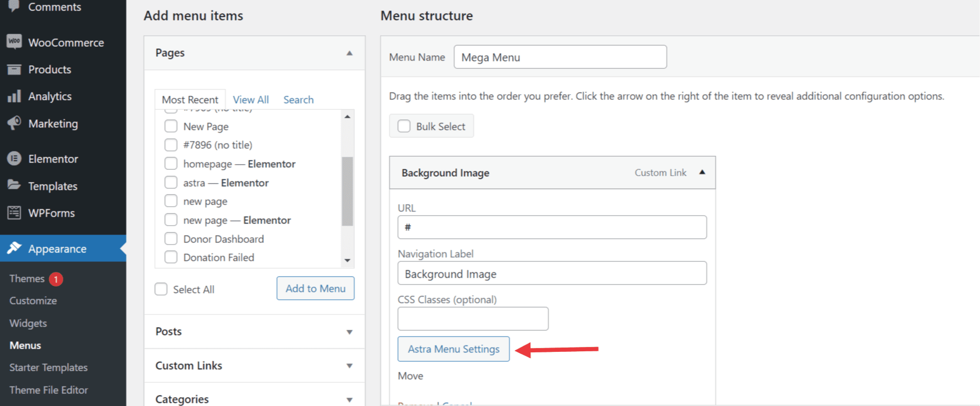Expand the Posts panel arrow
The height and width of the screenshot is (406, 980).
tap(349, 332)
